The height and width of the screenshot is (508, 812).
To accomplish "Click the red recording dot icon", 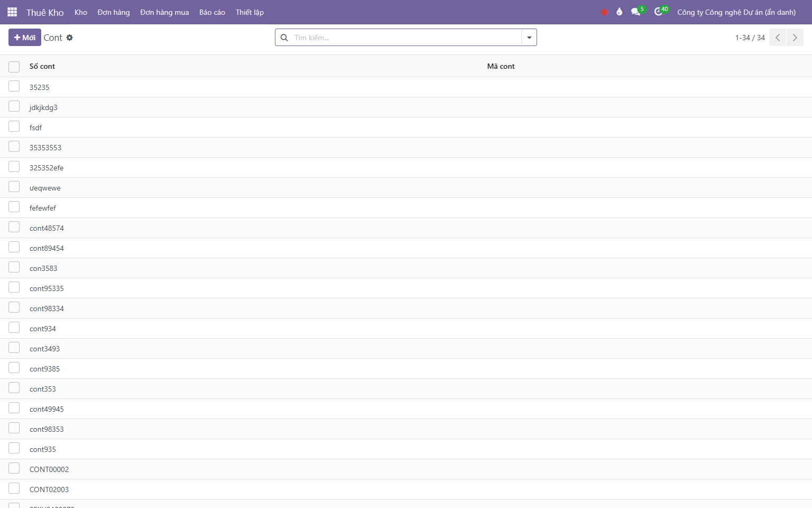I will point(605,12).
